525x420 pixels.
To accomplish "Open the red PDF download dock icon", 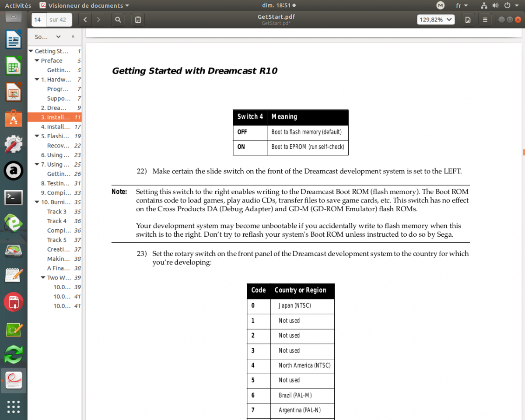I will [14, 302].
